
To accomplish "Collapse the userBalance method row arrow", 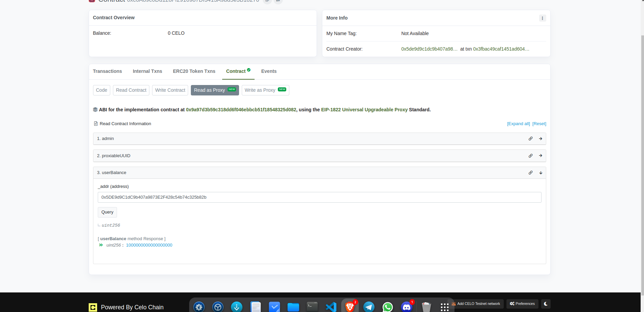I will coord(540,173).
